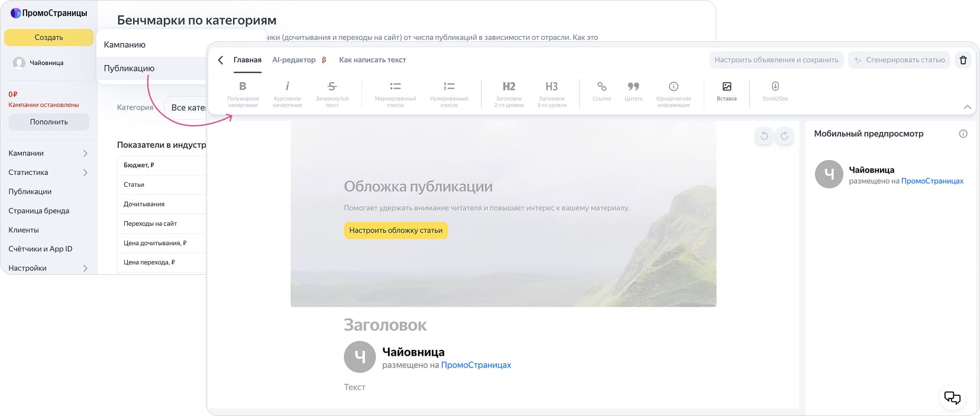Redo the last editor action
Image resolution: width=980 pixels, height=416 pixels.
tap(784, 136)
